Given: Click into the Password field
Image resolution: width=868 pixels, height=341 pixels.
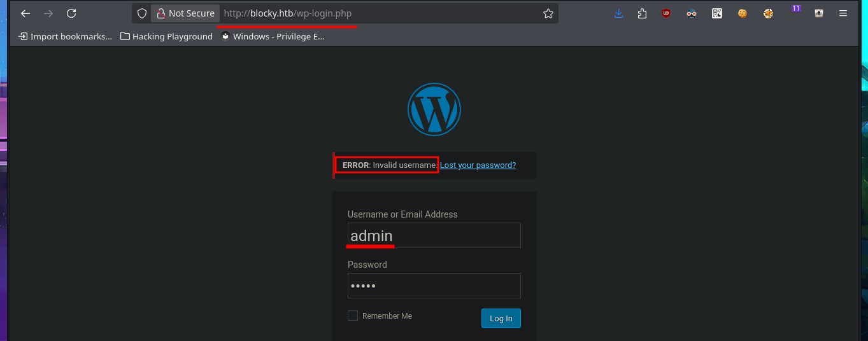Looking at the screenshot, I should pos(434,286).
